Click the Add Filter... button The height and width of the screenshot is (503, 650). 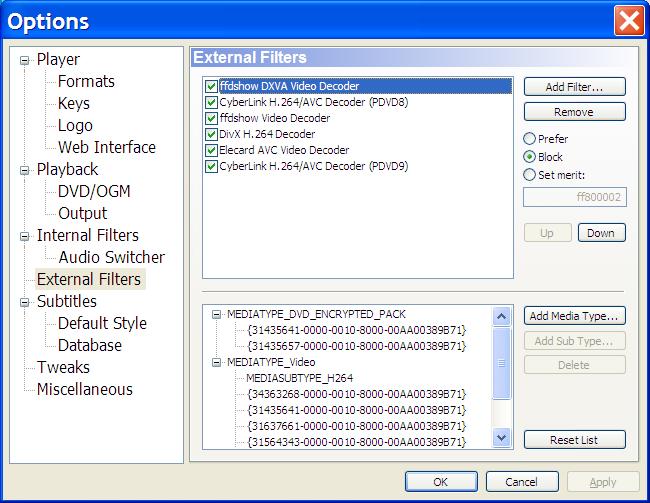(575, 87)
